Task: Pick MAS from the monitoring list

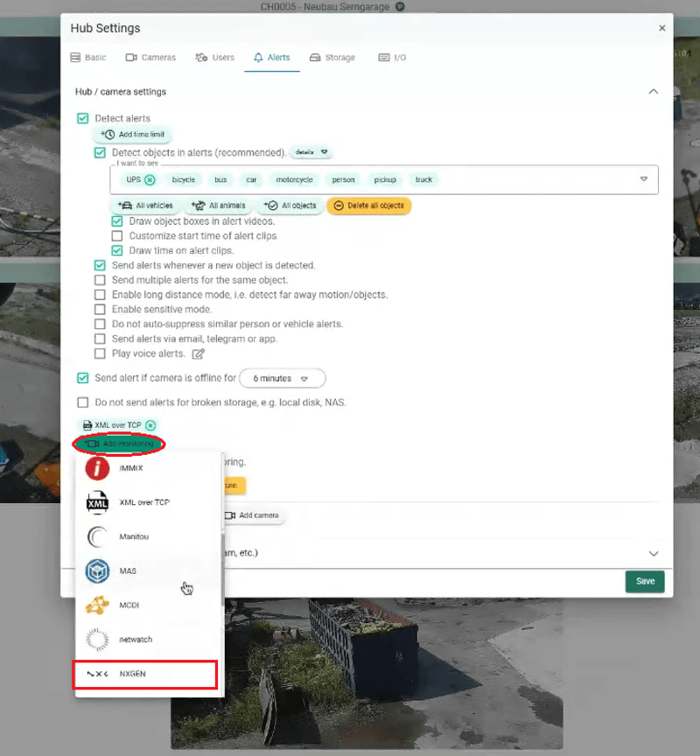Action: tap(147, 570)
